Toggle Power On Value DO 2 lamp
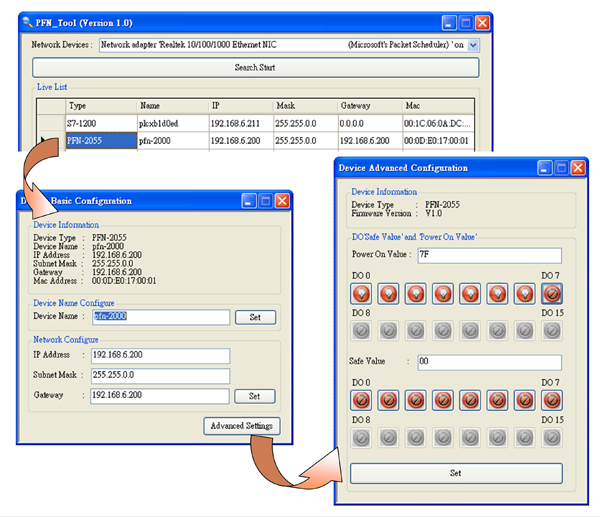The image size is (600, 517). pyautogui.click(x=416, y=294)
